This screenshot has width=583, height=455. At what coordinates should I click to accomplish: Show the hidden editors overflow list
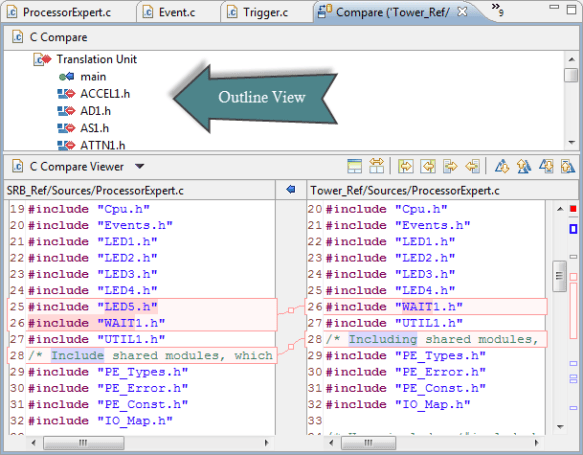[x=497, y=9]
